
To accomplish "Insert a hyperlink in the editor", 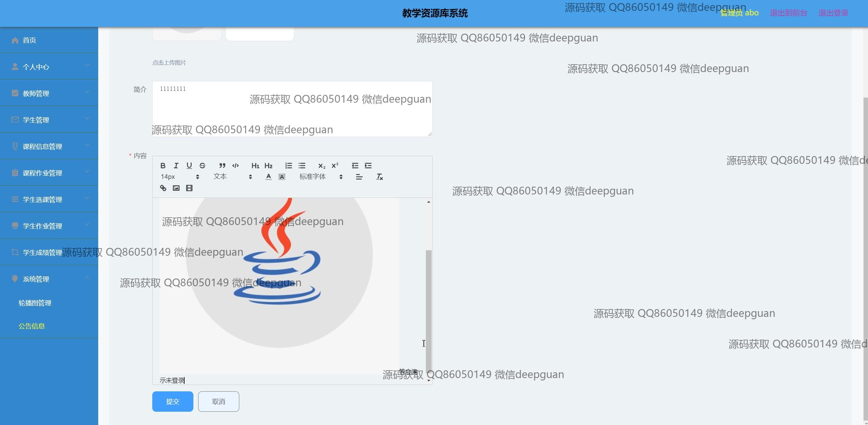I will (x=163, y=188).
